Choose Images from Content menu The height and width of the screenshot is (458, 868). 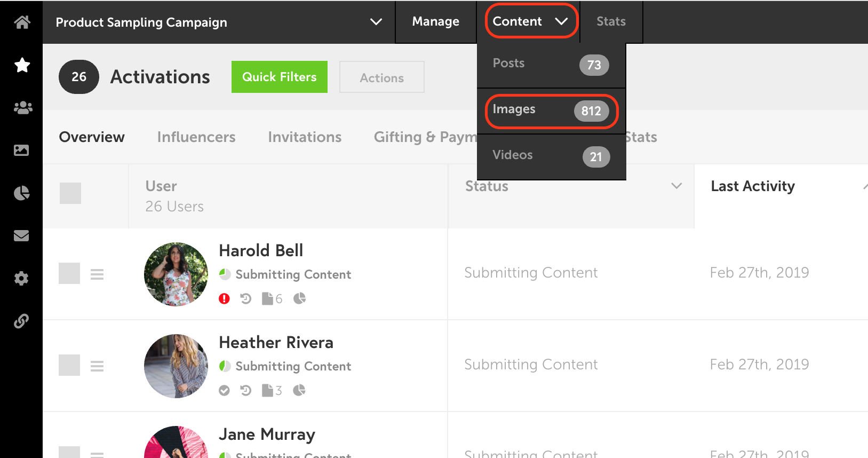[551, 110]
